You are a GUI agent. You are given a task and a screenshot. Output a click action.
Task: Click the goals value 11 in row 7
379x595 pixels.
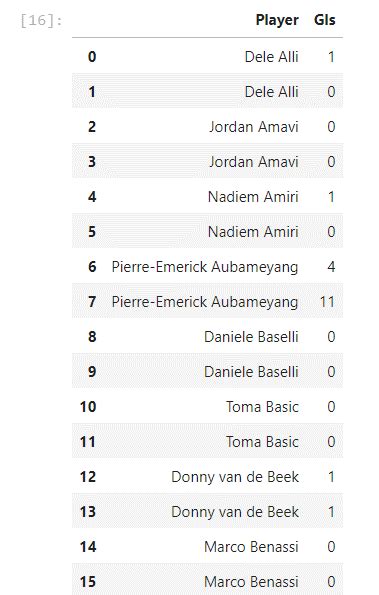pyautogui.click(x=327, y=302)
